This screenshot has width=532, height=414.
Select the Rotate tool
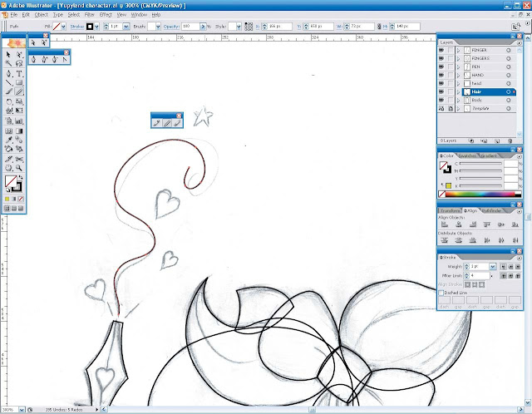click(x=9, y=101)
